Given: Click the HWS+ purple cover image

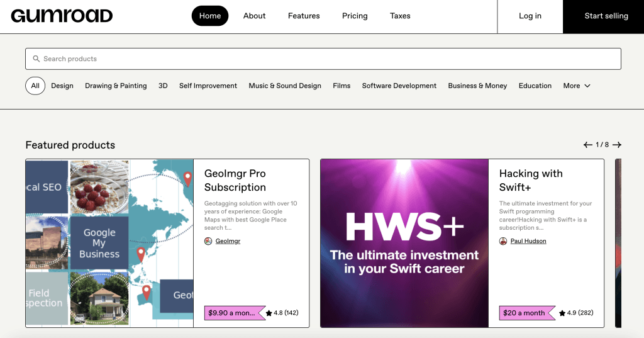Looking at the screenshot, I should click(x=404, y=244).
